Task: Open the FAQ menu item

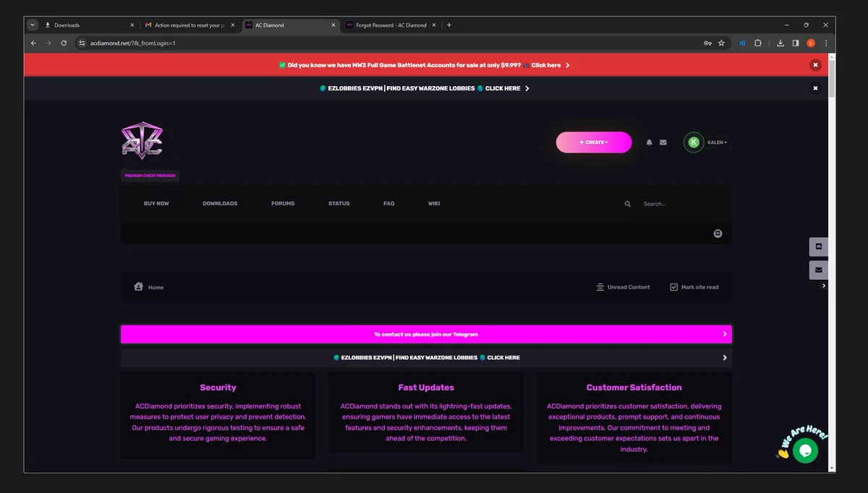Action: click(389, 204)
